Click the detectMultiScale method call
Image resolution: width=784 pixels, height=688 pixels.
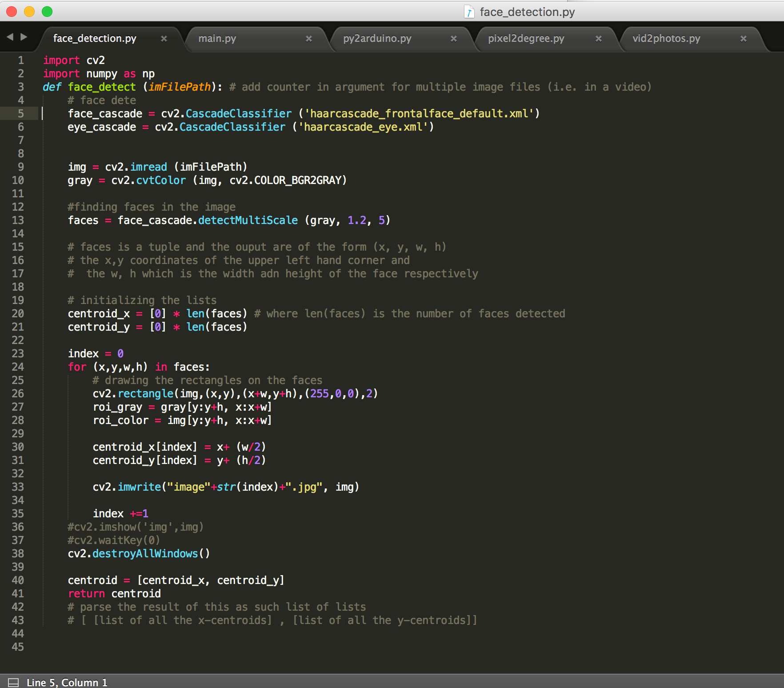point(248,220)
